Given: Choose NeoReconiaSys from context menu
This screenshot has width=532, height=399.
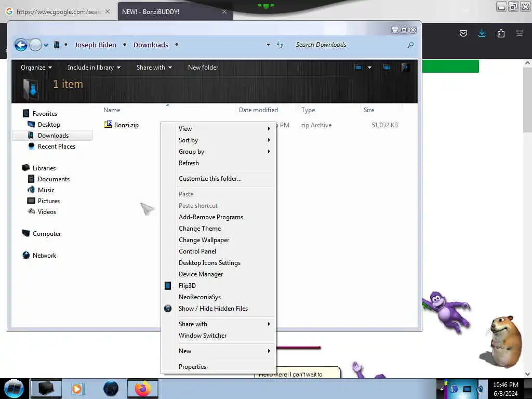Looking at the screenshot, I should [x=219, y=297].
